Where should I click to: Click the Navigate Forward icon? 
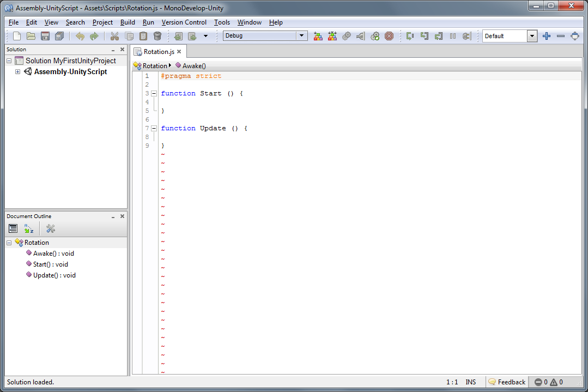(192, 36)
